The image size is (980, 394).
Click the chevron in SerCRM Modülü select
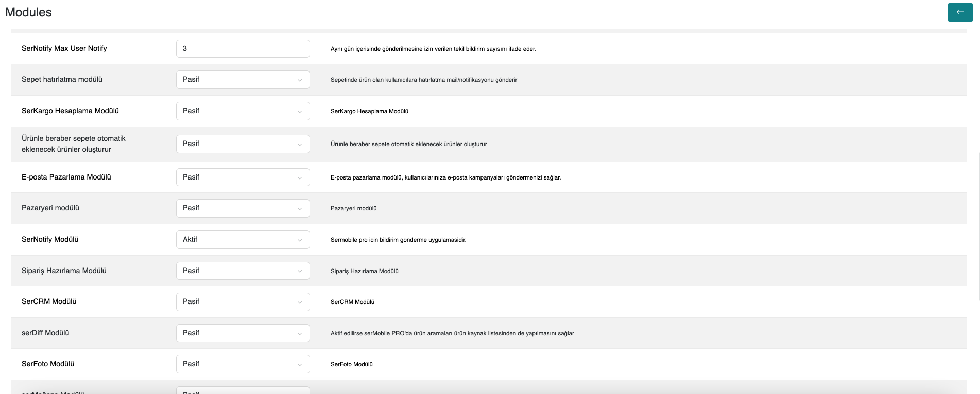coord(300,302)
